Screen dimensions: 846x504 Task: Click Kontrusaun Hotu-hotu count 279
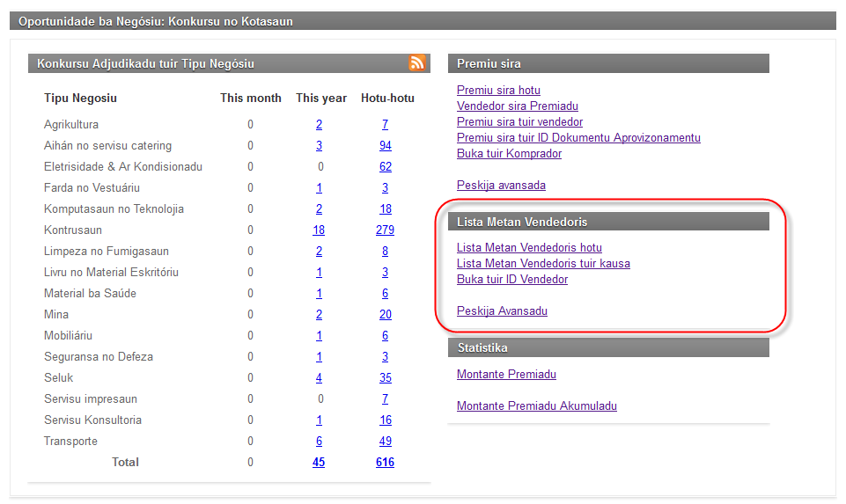point(385,230)
